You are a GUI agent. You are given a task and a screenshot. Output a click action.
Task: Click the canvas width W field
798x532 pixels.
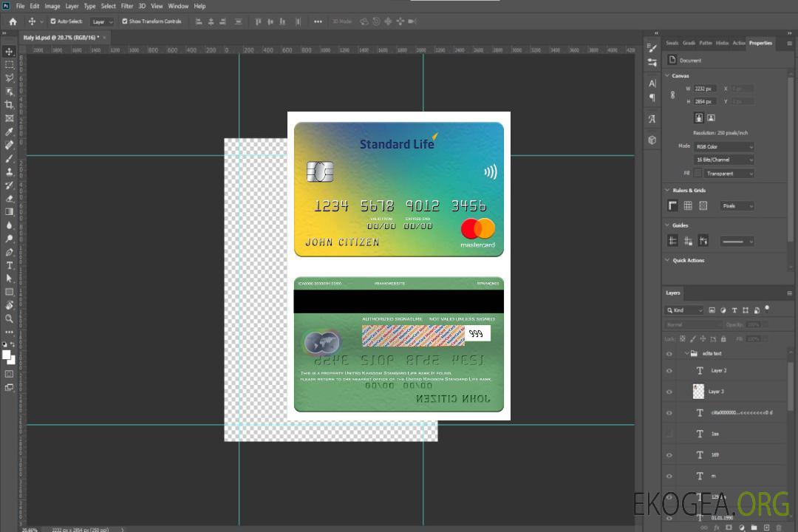point(705,89)
